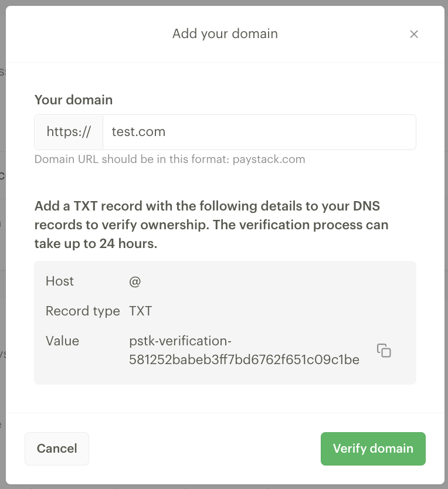This screenshot has width=448, height=489.
Task: Close the Add your domain dialog
Action: pos(413,34)
